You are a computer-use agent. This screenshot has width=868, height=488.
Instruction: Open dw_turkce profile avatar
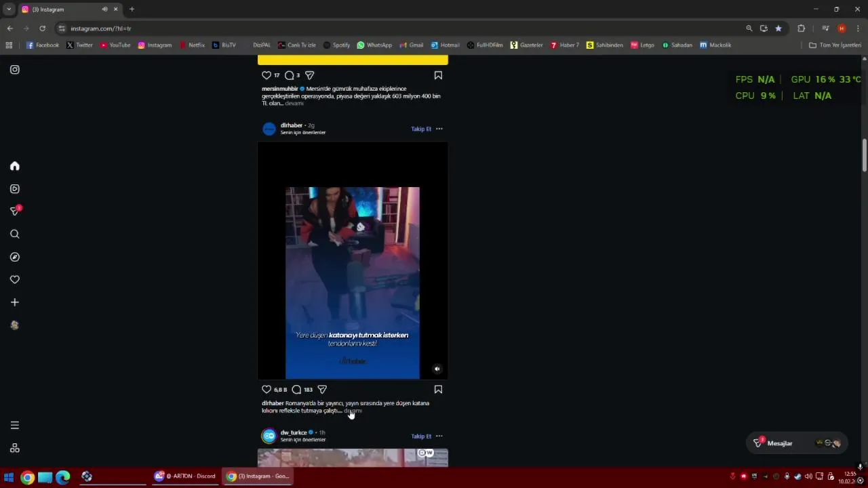coord(269,436)
